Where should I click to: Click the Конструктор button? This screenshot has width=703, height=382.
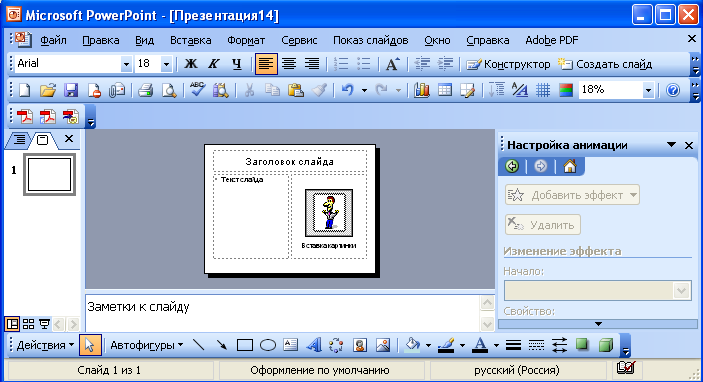click(508, 64)
